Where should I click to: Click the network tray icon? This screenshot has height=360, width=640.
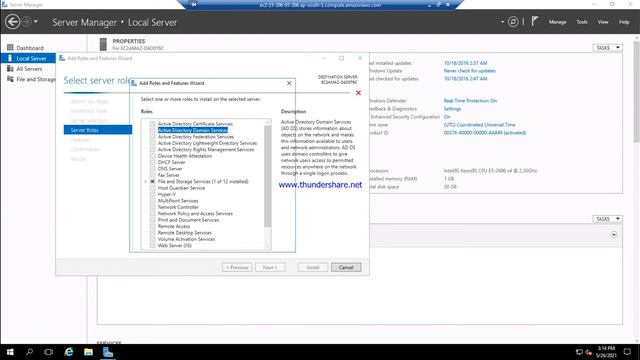[x=579, y=352]
